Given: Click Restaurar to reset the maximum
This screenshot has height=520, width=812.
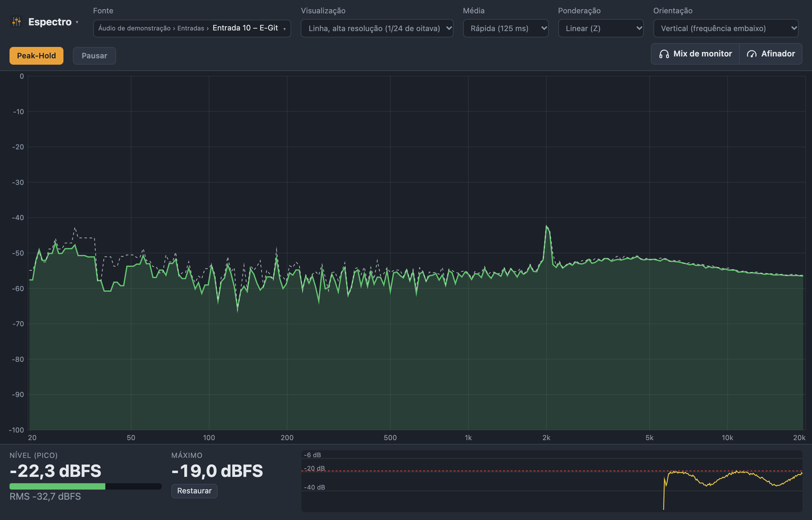Looking at the screenshot, I should tap(194, 491).
